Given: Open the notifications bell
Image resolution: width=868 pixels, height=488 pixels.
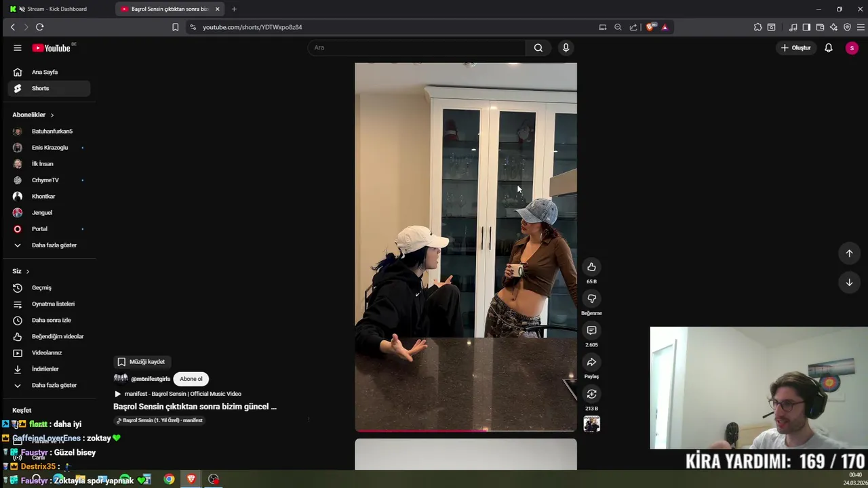Looking at the screenshot, I should 829,48.
